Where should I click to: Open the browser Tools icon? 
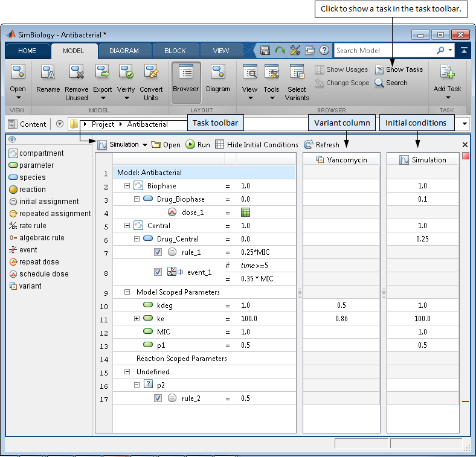(x=271, y=72)
